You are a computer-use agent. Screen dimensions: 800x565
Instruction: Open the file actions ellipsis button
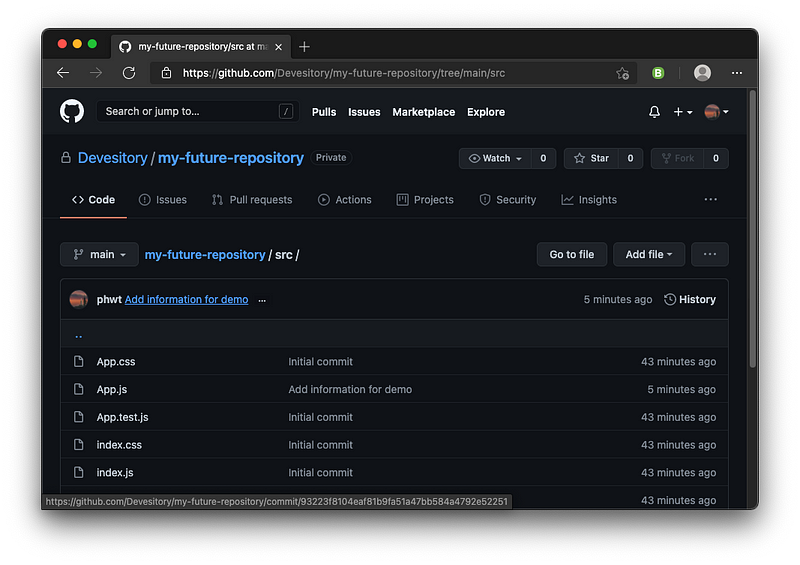pyautogui.click(x=710, y=254)
